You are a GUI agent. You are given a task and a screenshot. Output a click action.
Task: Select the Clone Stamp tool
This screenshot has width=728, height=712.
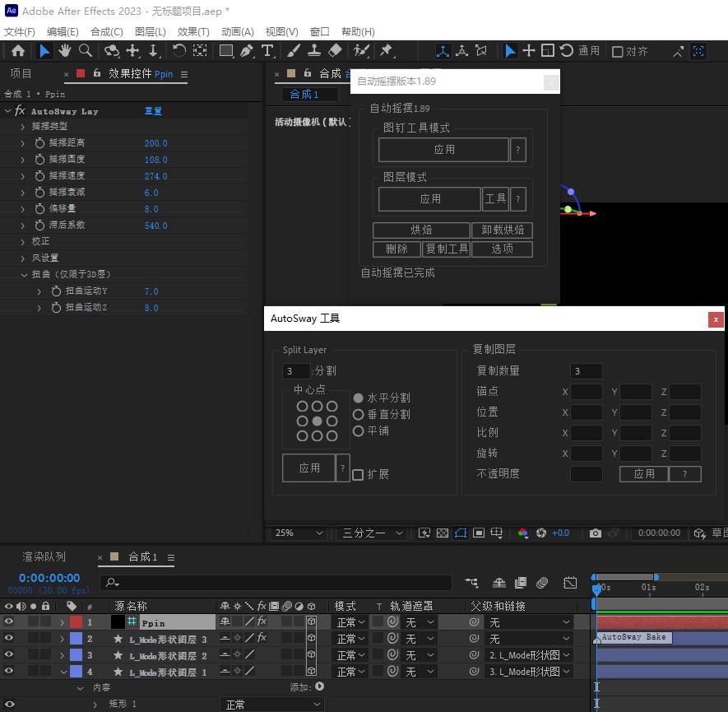314,51
